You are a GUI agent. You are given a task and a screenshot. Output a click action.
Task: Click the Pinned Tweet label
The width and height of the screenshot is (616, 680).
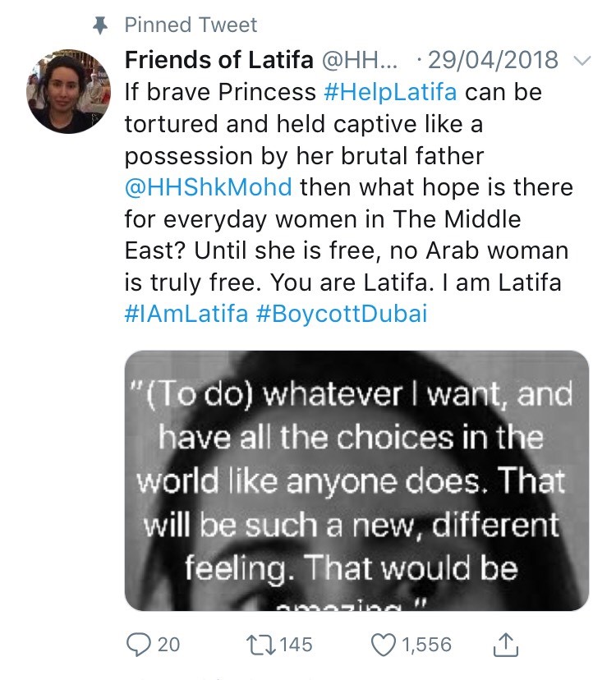[x=191, y=25]
